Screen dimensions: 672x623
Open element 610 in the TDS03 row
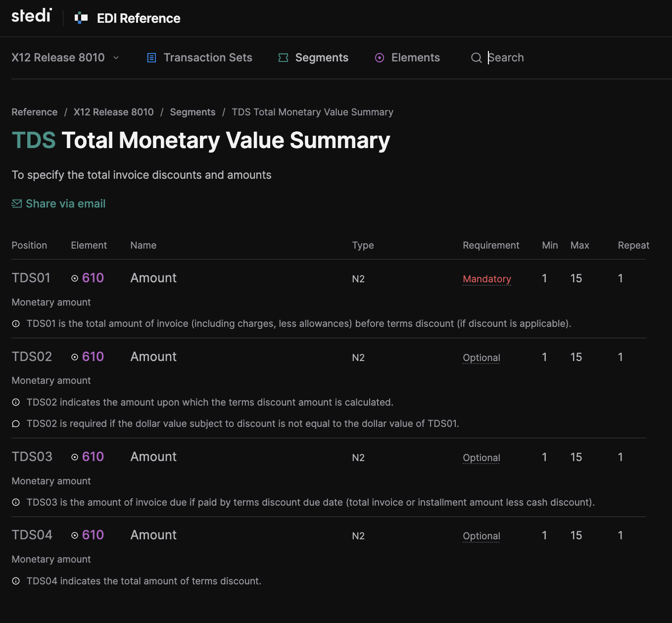93,457
